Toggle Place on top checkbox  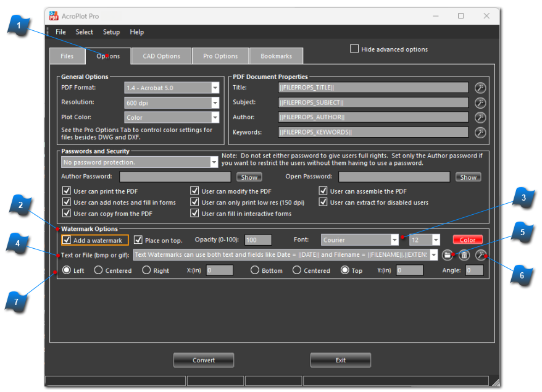click(x=138, y=240)
